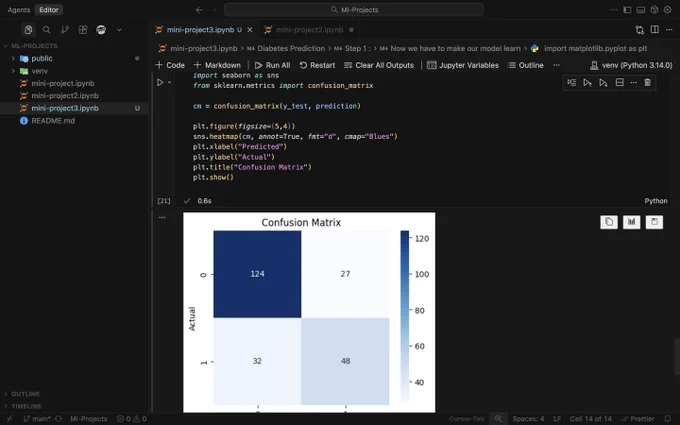The height and width of the screenshot is (425, 680).
Task: Click the avatar icon in the sidebar header
Action: (x=101, y=29)
